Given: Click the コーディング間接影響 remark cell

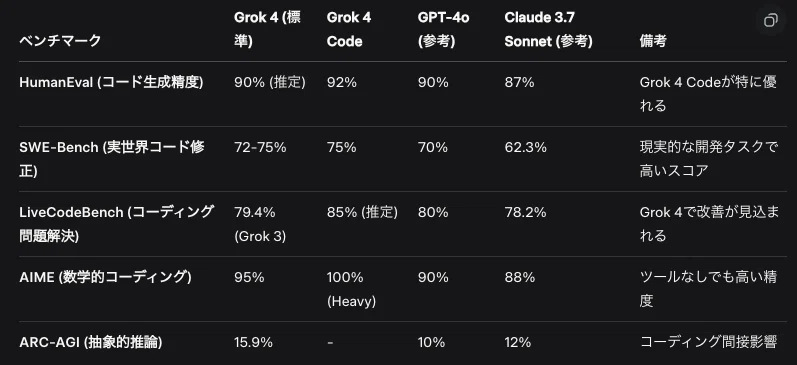Looking at the screenshot, I should pos(708,343).
